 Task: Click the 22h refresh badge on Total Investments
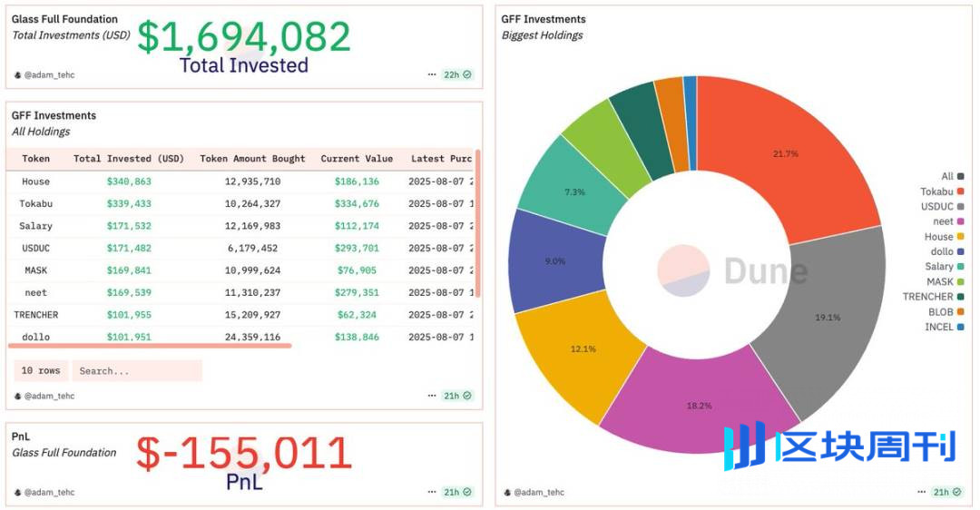(457, 74)
